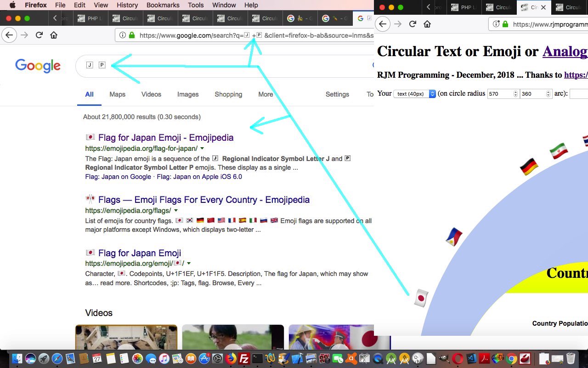
Task: Open Search Settings link
Action: point(337,94)
